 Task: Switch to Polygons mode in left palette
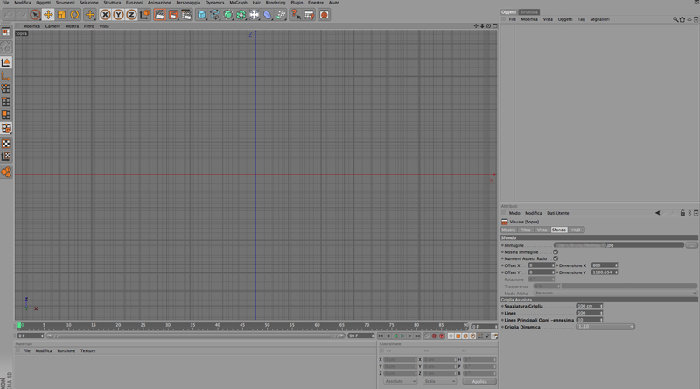click(6, 115)
